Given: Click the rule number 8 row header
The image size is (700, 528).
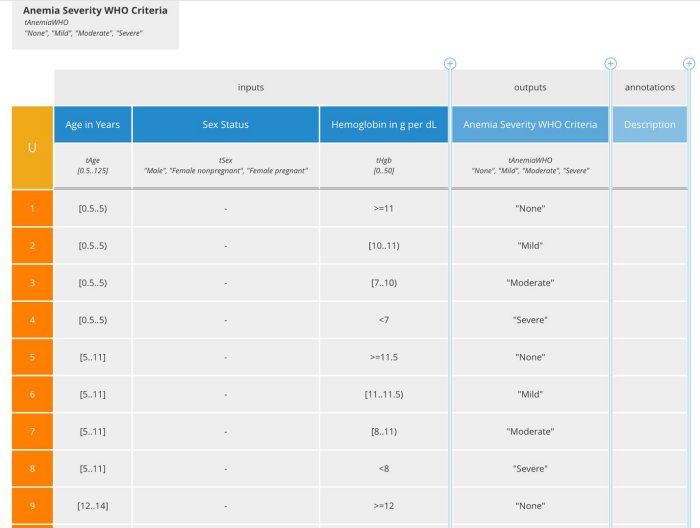Looking at the screenshot, I should tap(32, 468).
